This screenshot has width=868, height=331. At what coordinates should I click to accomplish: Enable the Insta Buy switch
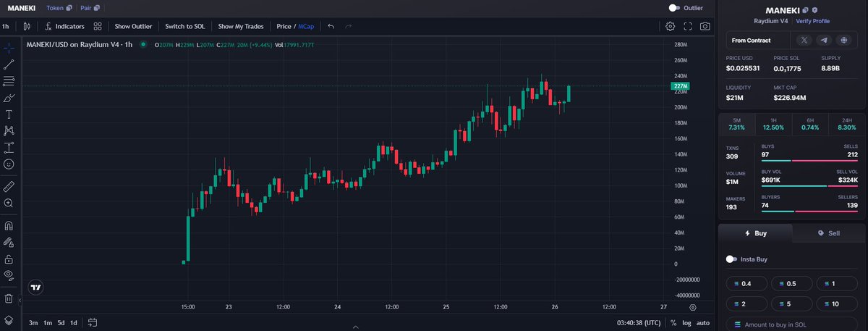[x=732, y=259]
